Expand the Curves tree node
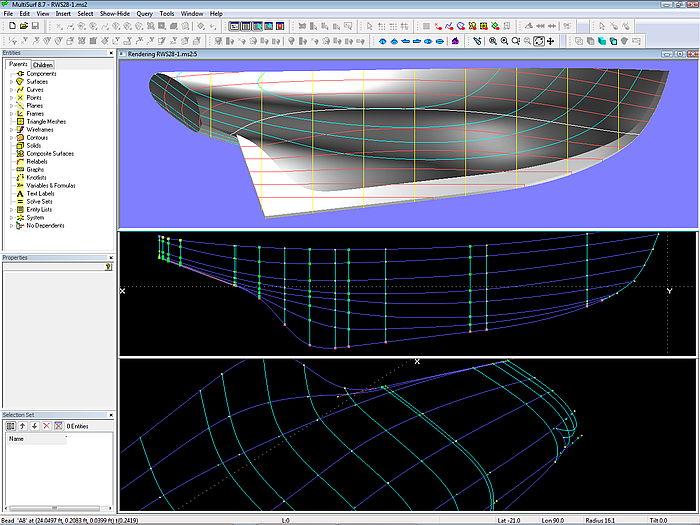The height and width of the screenshot is (525, 700). coord(10,90)
